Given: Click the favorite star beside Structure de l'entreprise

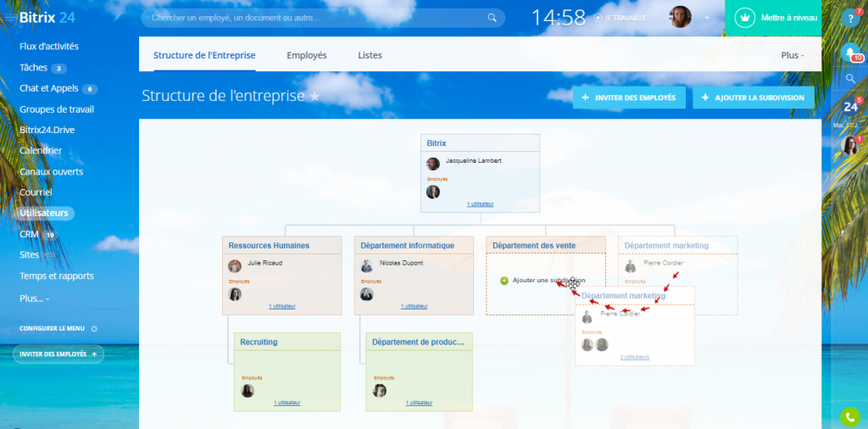Looking at the screenshot, I should click(x=314, y=97).
